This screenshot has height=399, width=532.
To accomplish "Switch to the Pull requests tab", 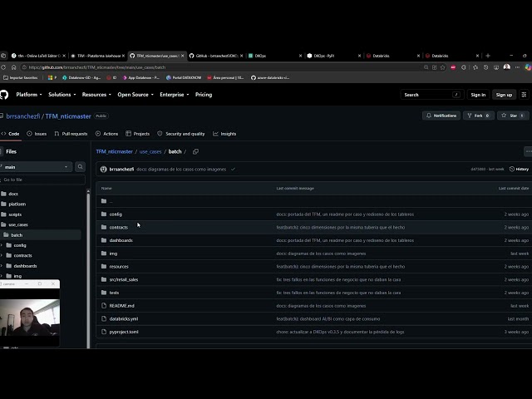I will [71, 134].
